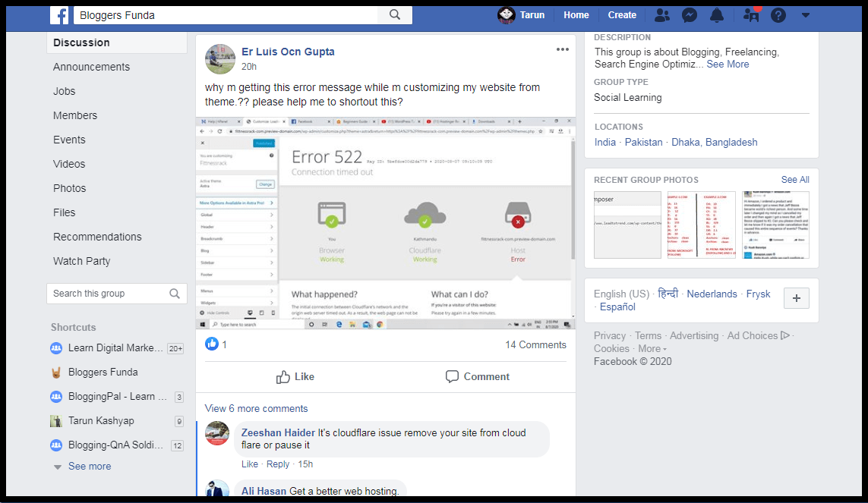The width and height of the screenshot is (868, 503).
Task: Like the post by Er Luis
Action: (x=295, y=376)
